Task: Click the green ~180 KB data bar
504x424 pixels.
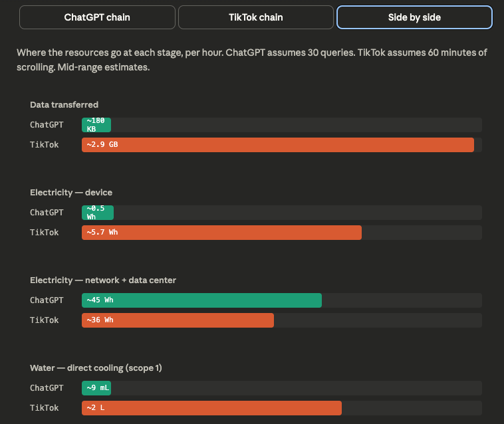Action: [x=96, y=125]
